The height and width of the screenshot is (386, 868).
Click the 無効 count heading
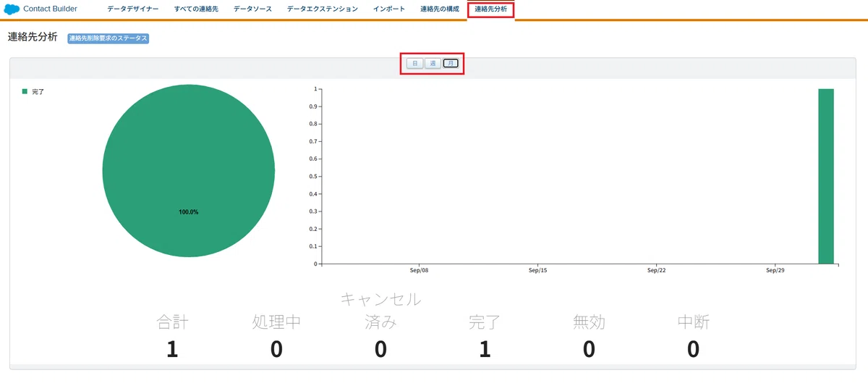[x=589, y=322]
